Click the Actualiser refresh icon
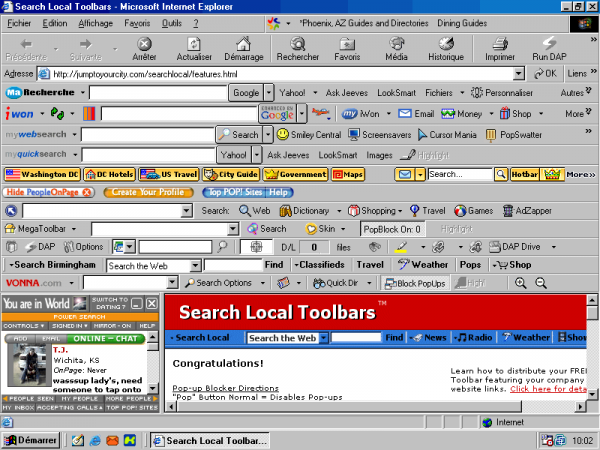The image size is (600, 450). 194,44
